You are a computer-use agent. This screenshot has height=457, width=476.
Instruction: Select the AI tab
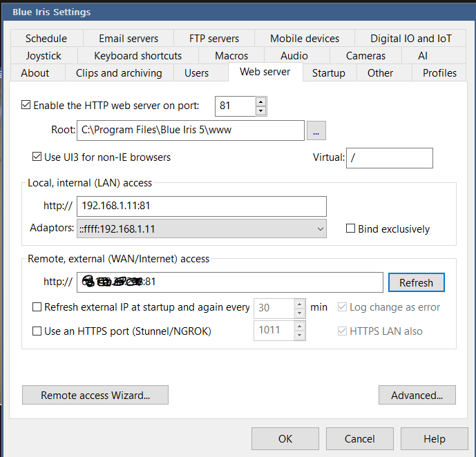click(x=423, y=55)
